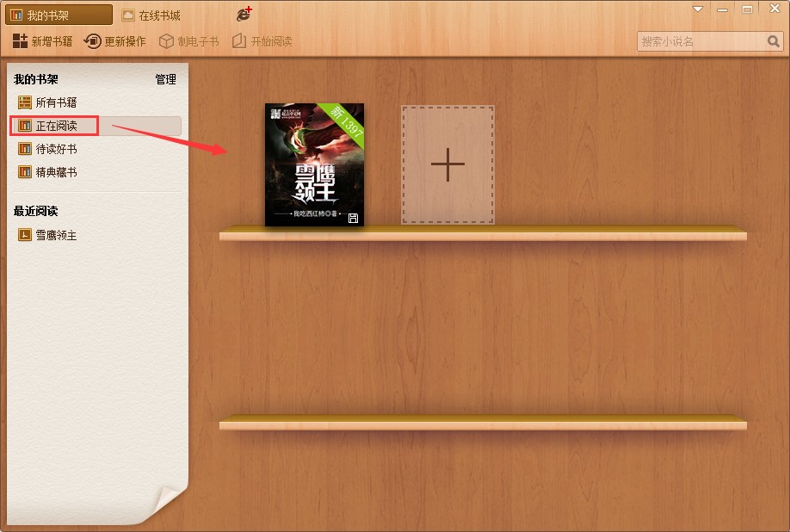790x532 pixels.
Task: Open the 在线书城 tab
Action: coord(151,15)
